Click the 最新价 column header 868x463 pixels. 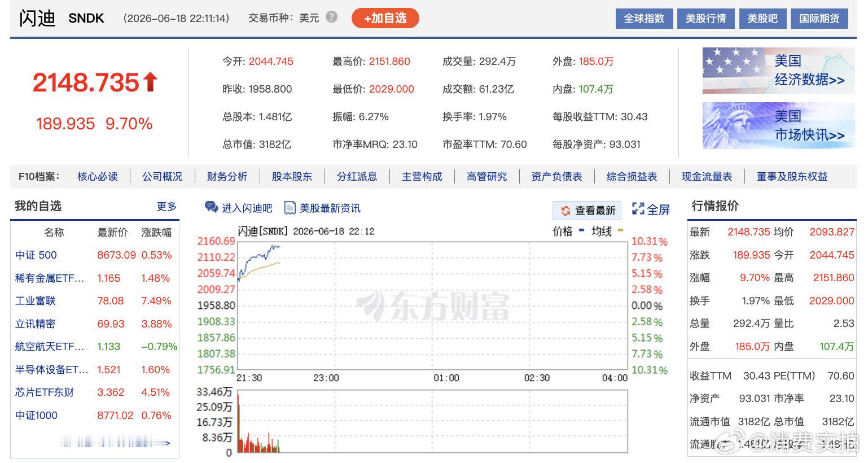coord(112,233)
